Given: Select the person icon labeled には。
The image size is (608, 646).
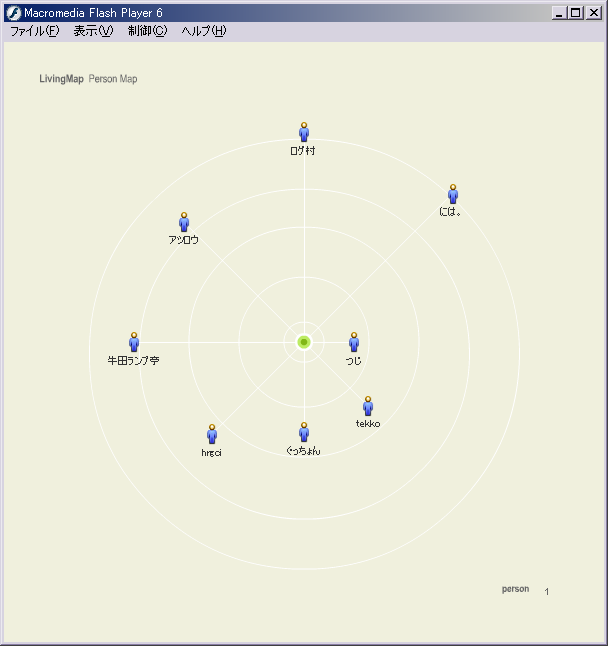Looking at the screenshot, I should [x=453, y=194].
